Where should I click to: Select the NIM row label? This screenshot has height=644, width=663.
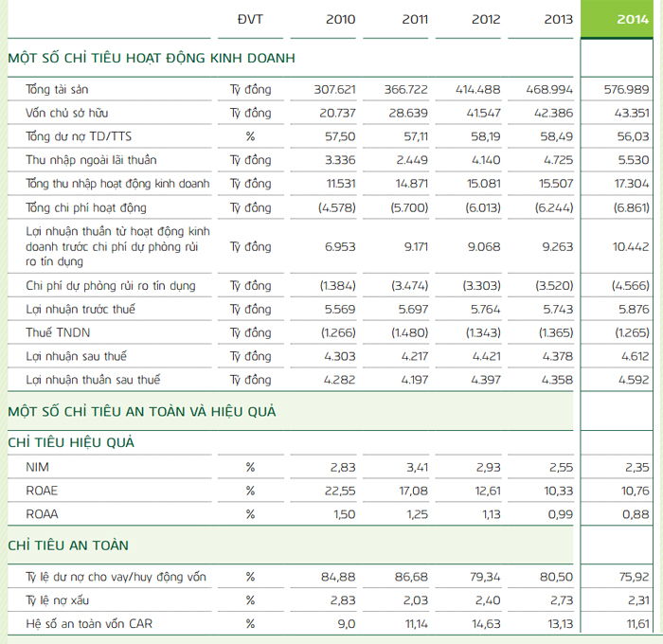coord(40,467)
